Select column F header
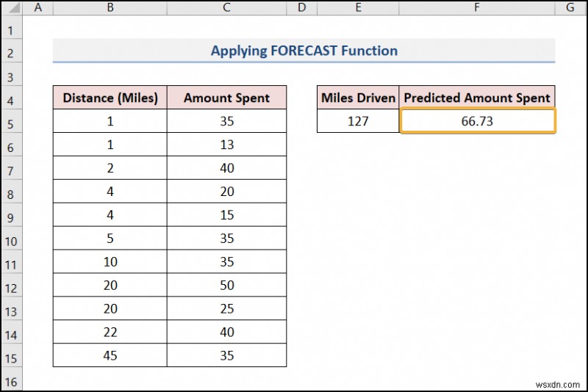588x392 pixels. [x=477, y=7]
